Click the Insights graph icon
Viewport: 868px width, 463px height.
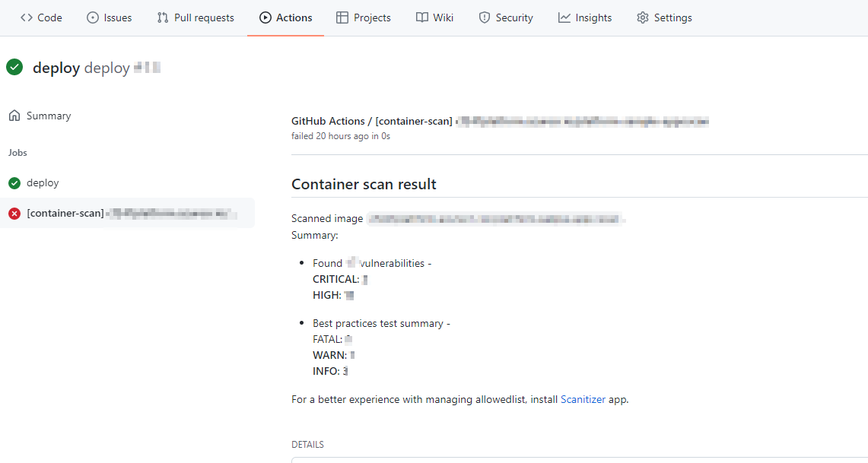click(564, 17)
